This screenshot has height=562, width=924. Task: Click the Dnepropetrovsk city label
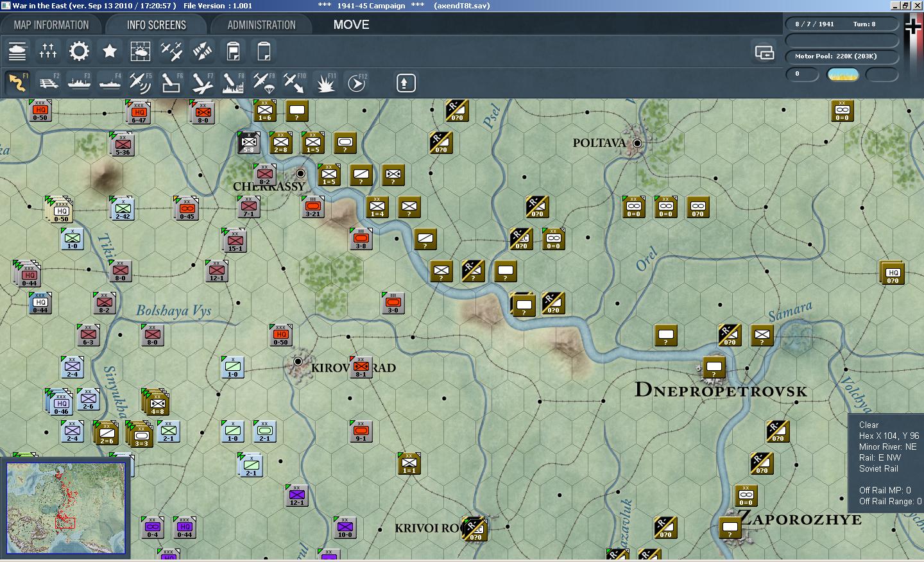721,390
